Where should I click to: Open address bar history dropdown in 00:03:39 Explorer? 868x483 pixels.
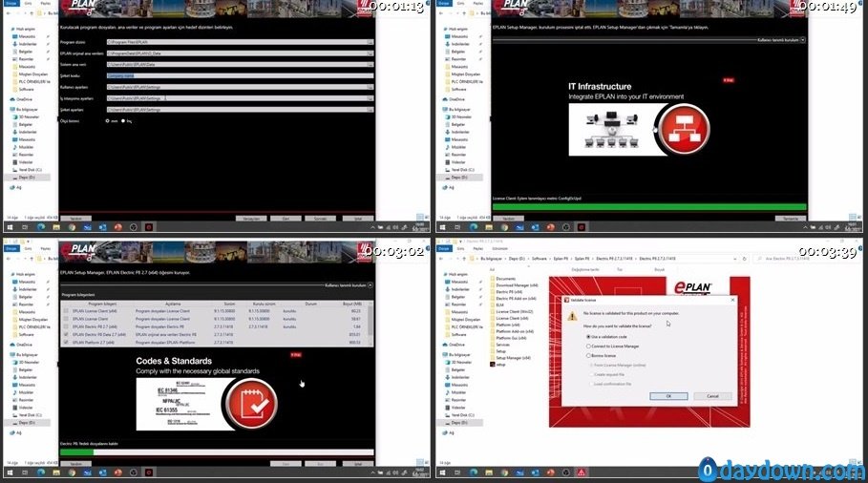coord(735,259)
